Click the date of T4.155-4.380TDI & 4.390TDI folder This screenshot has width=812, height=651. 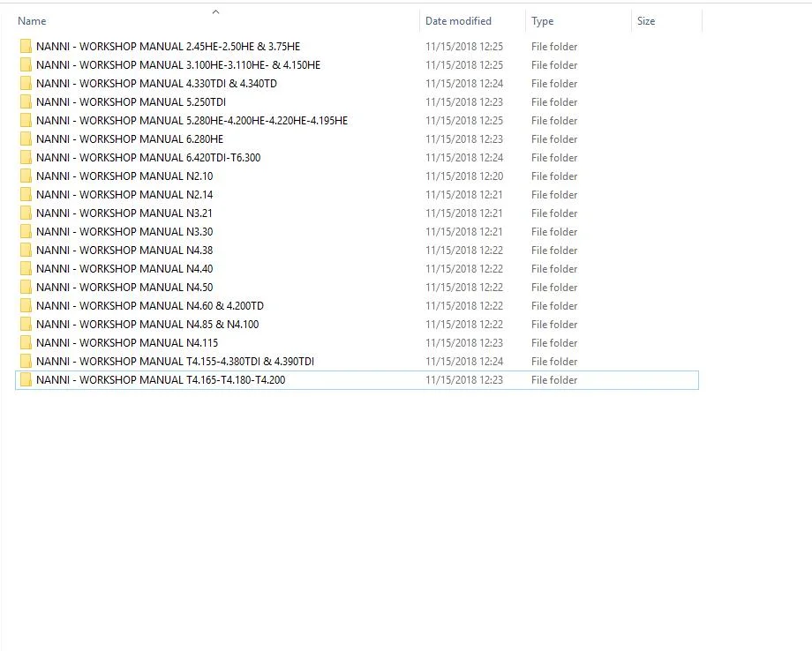tap(464, 361)
